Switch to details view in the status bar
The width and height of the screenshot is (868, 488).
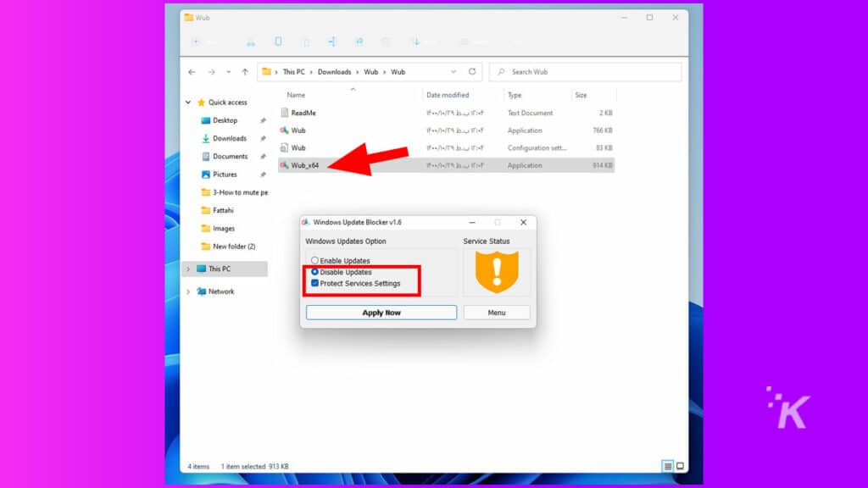[668, 466]
